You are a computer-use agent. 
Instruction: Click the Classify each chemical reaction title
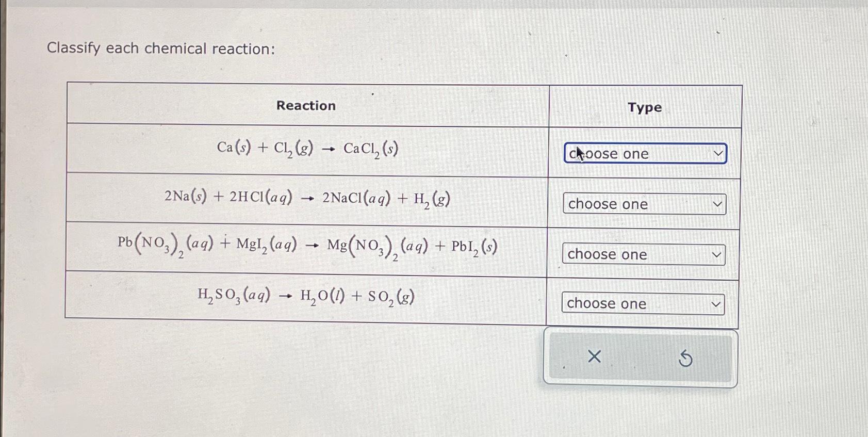tap(161, 48)
